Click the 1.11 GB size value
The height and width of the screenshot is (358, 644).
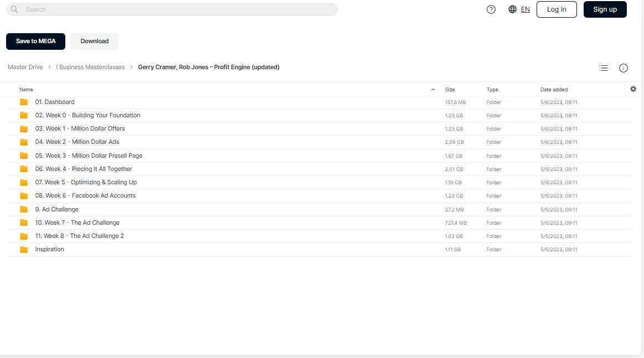click(x=452, y=249)
